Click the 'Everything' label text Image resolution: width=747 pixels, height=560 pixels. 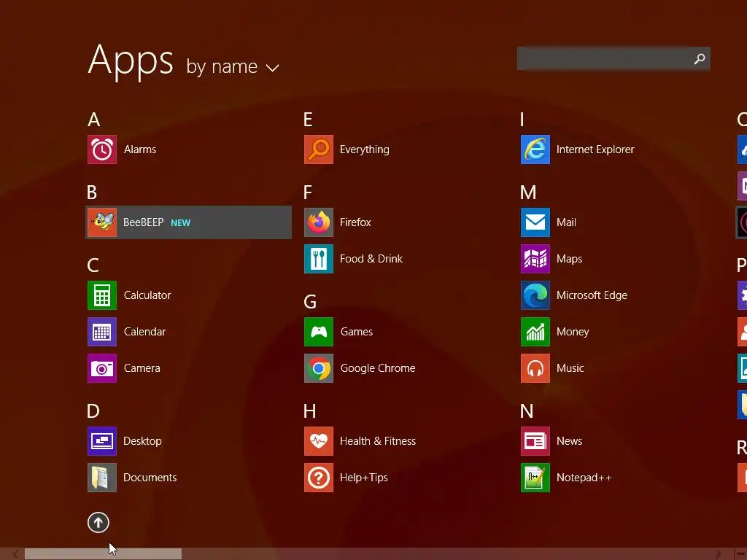[365, 150]
